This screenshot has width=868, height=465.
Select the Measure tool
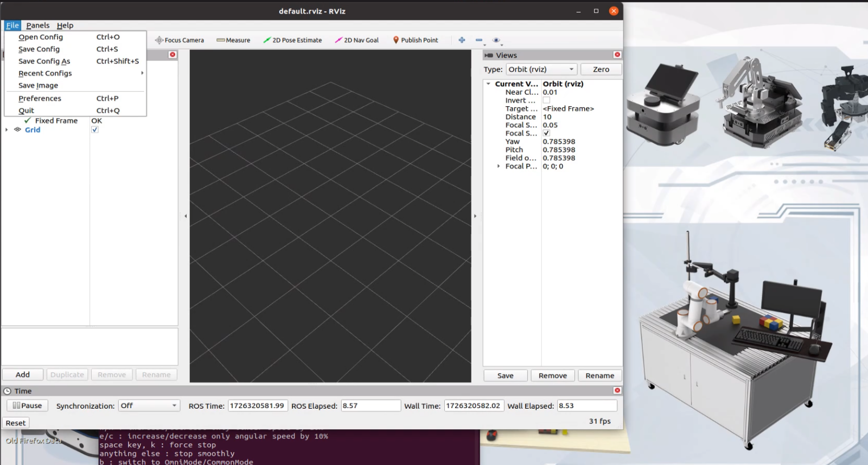[233, 40]
